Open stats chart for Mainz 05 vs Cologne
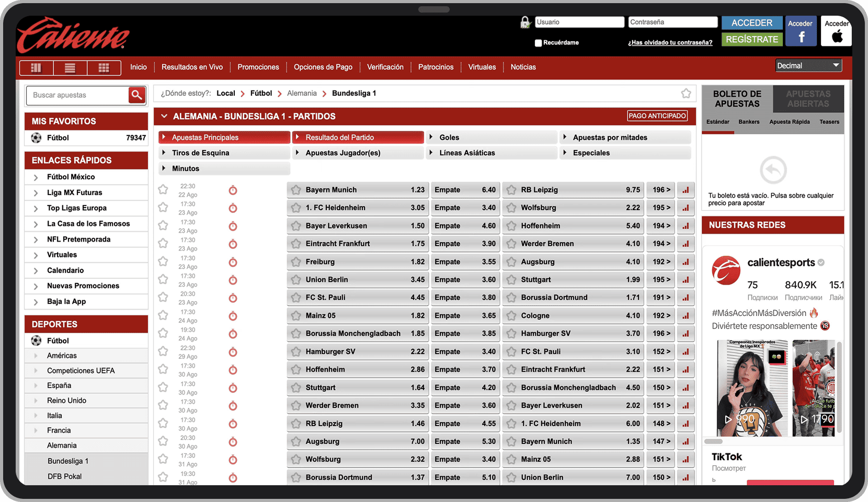Image resolution: width=868 pixels, height=502 pixels. [x=686, y=316]
